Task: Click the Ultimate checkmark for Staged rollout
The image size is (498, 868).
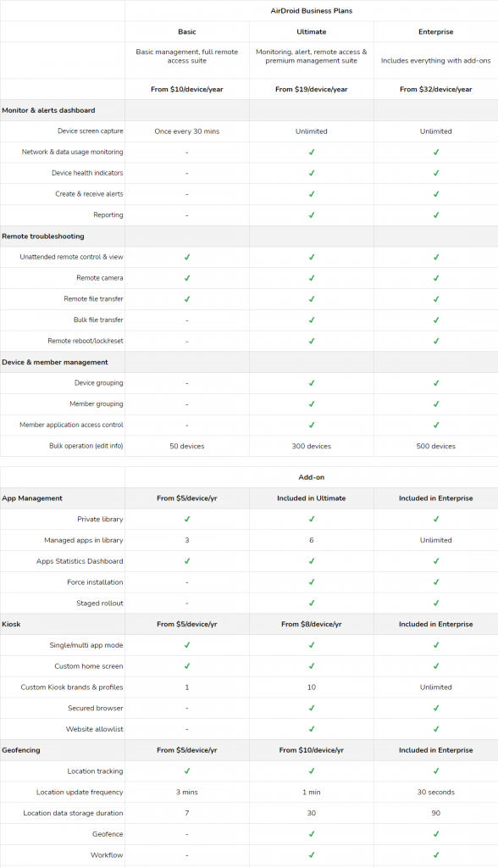Action: (312, 603)
